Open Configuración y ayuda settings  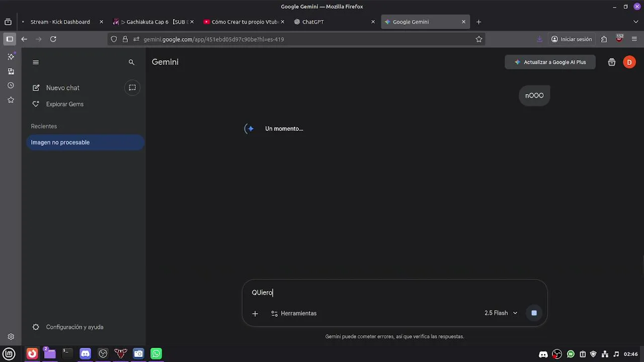tap(68, 327)
